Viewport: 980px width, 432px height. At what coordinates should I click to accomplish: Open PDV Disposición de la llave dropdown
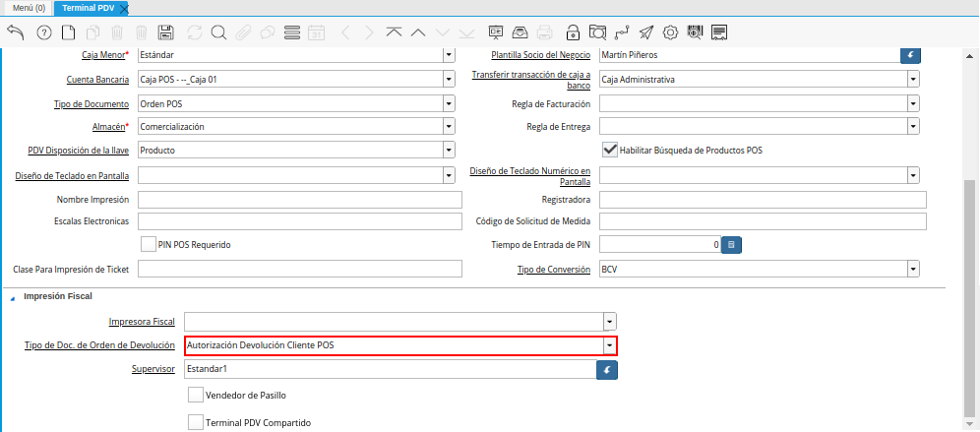pos(449,150)
